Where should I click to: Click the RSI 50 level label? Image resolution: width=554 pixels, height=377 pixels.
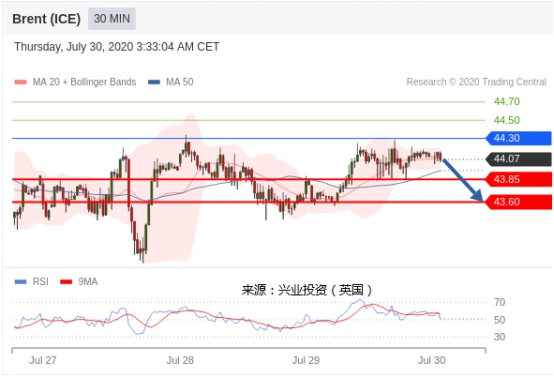pyautogui.click(x=499, y=320)
